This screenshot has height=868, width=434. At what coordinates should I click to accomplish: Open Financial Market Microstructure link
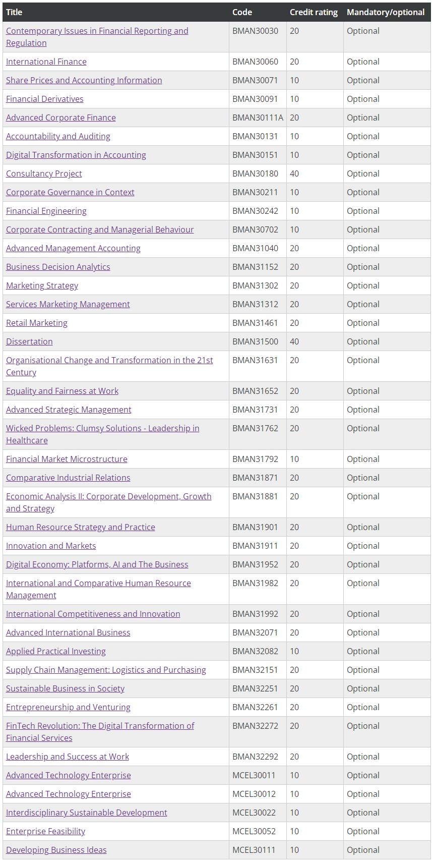[x=67, y=459]
